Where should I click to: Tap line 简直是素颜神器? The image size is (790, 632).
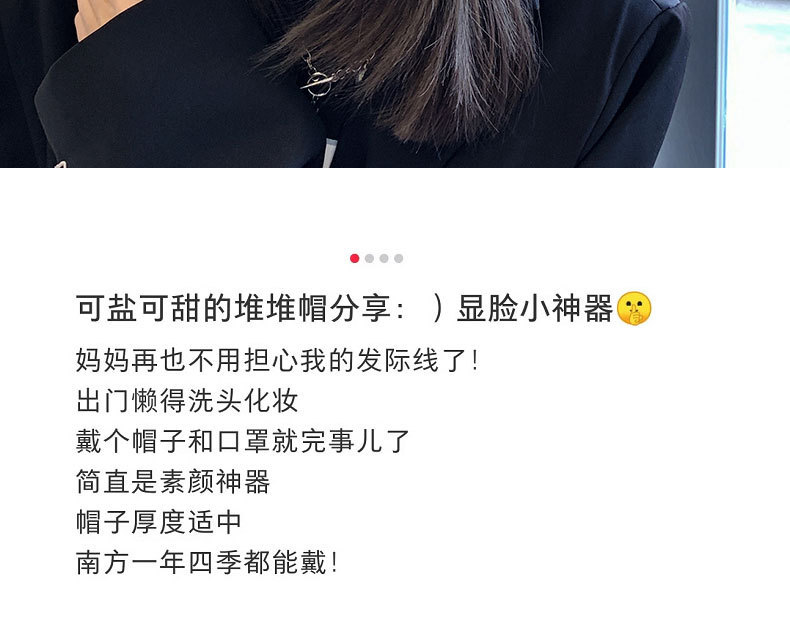(173, 482)
